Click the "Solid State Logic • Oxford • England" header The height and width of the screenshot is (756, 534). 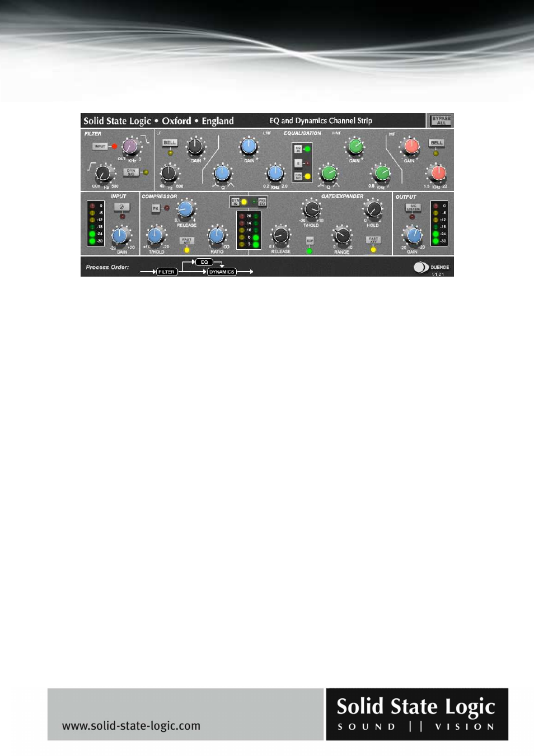pos(158,121)
